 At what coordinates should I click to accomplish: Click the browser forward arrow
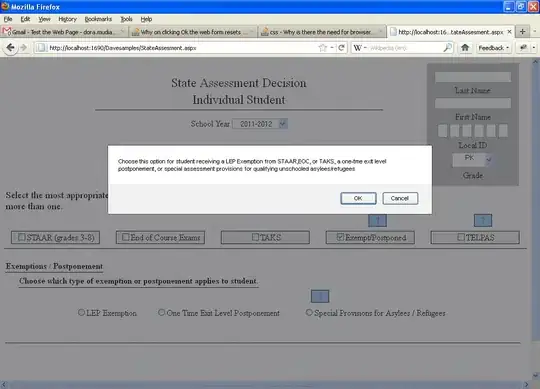(23, 48)
